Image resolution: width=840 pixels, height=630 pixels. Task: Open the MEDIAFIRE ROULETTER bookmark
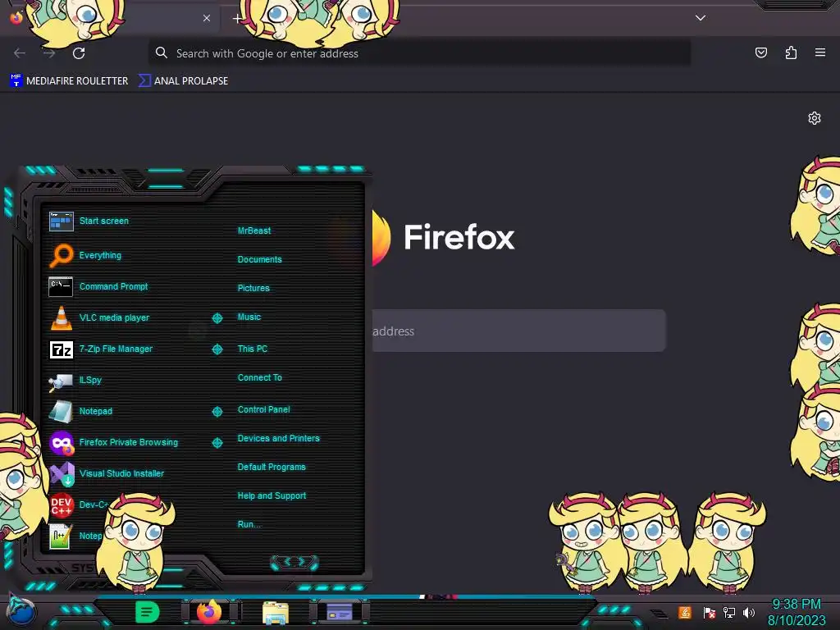[69, 81]
